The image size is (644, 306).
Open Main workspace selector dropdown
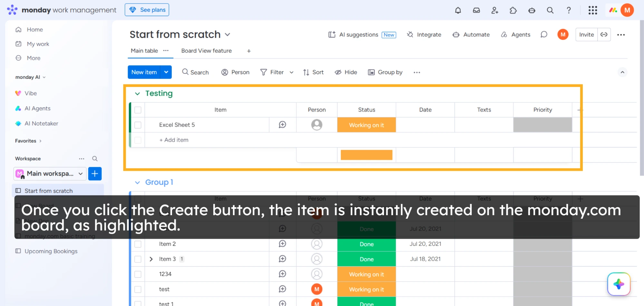50,174
